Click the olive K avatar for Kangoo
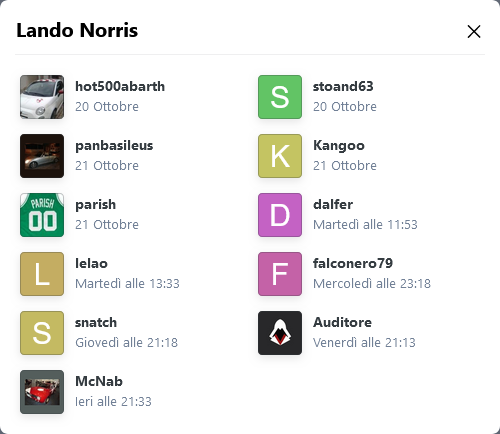The height and width of the screenshot is (434, 500). pos(280,156)
